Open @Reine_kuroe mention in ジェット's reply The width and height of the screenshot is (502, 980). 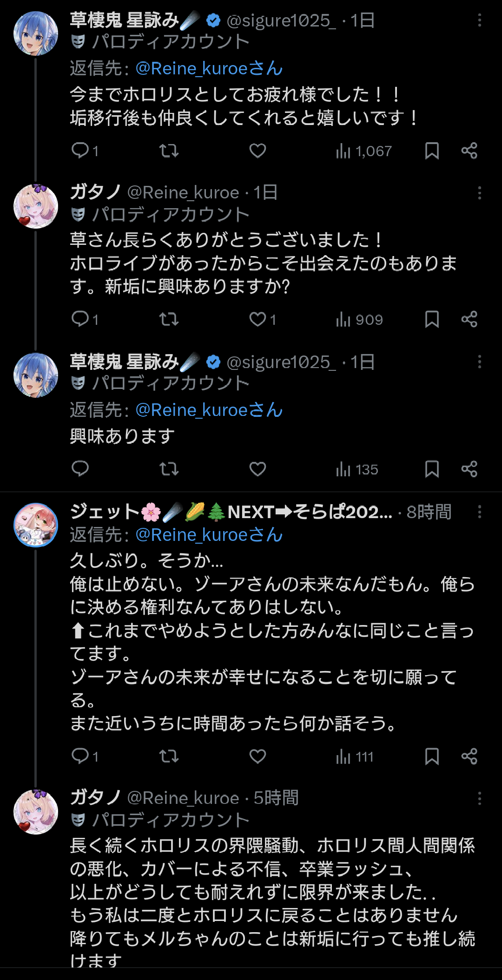click(209, 535)
